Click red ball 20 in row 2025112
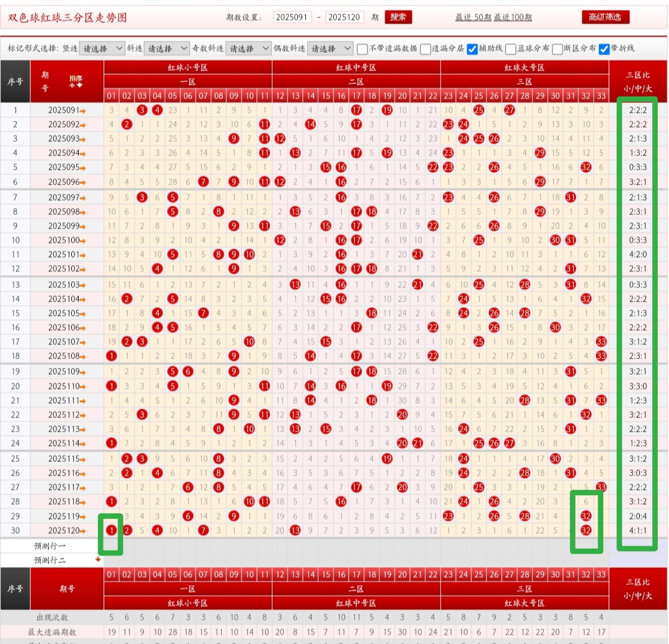The image size is (669, 644). (x=402, y=414)
